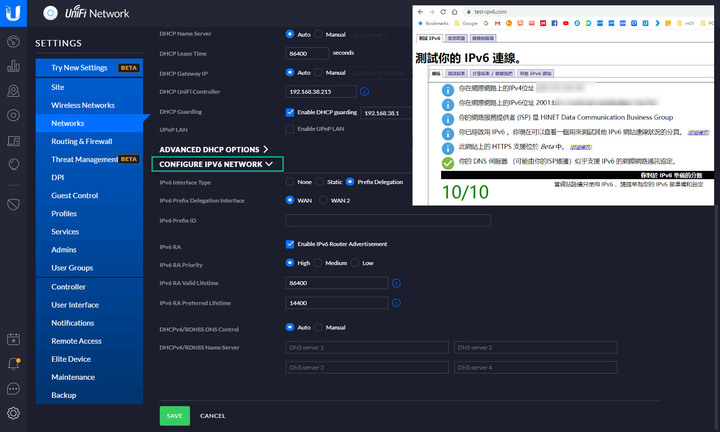Open User Groups settings
Viewport: 720px width, 432px height.
coord(90,268)
